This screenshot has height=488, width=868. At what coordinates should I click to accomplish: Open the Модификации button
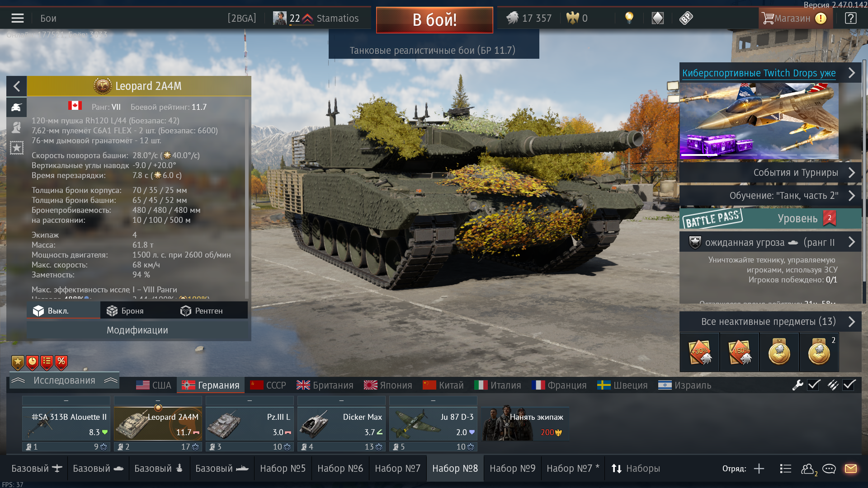tap(137, 330)
